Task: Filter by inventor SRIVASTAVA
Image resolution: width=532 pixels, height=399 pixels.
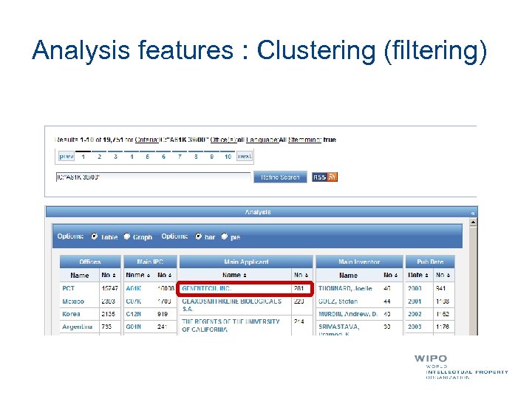Action: (x=338, y=329)
